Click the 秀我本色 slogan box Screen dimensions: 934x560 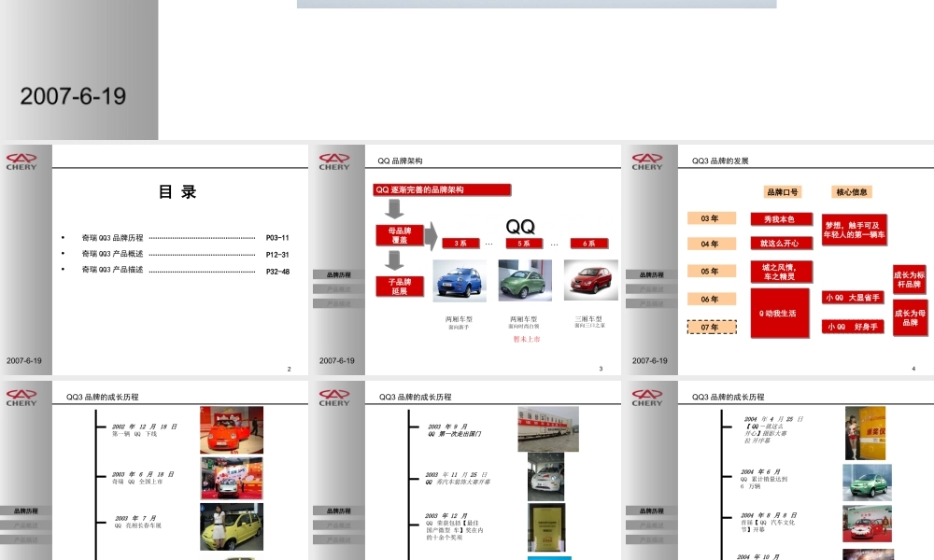point(782,219)
